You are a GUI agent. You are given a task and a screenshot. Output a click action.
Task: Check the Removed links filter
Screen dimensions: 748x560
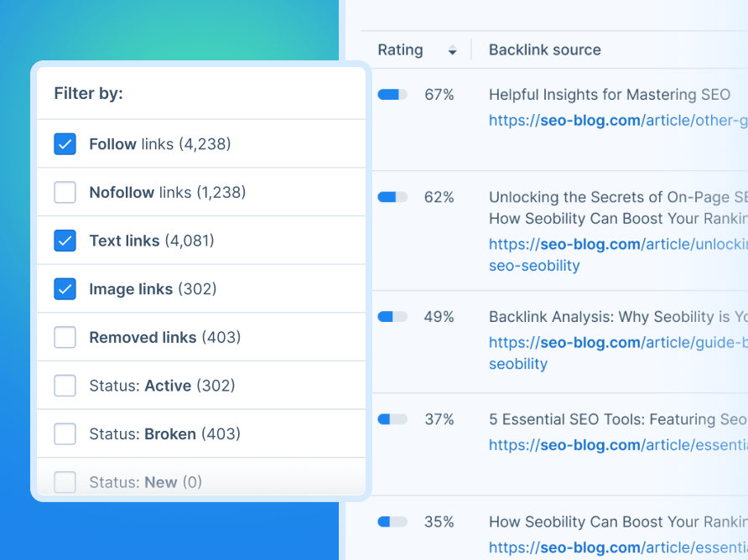tap(65, 337)
